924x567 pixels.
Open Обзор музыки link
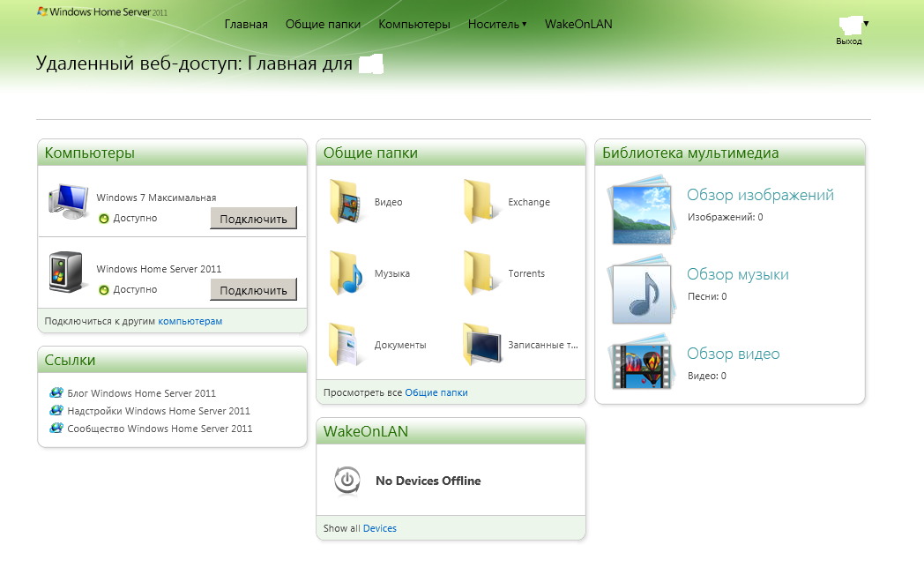coord(737,274)
